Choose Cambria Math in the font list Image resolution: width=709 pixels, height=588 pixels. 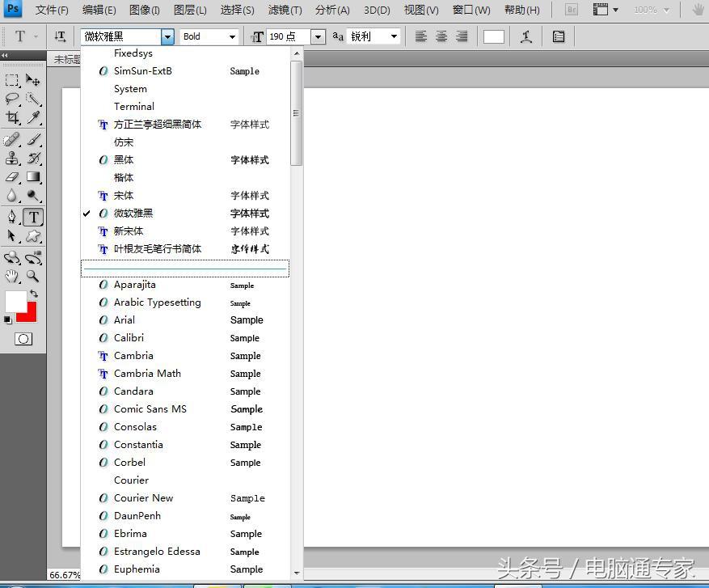pyautogui.click(x=147, y=373)
